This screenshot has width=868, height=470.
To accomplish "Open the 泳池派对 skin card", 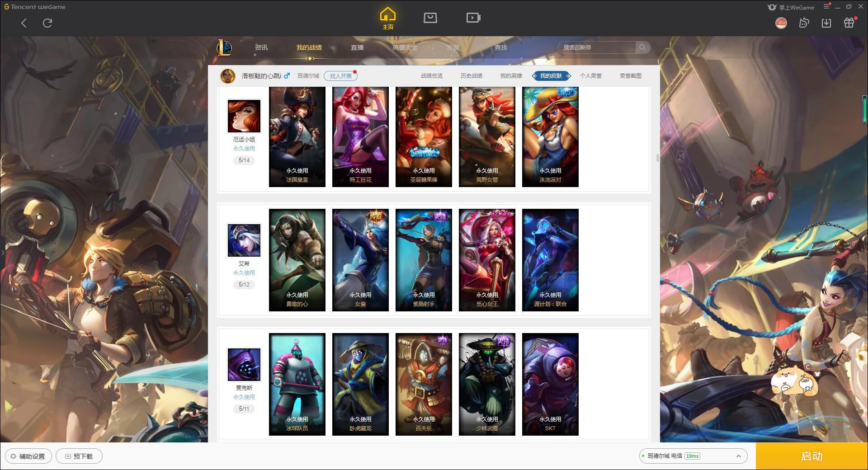I will coord(550,137).
